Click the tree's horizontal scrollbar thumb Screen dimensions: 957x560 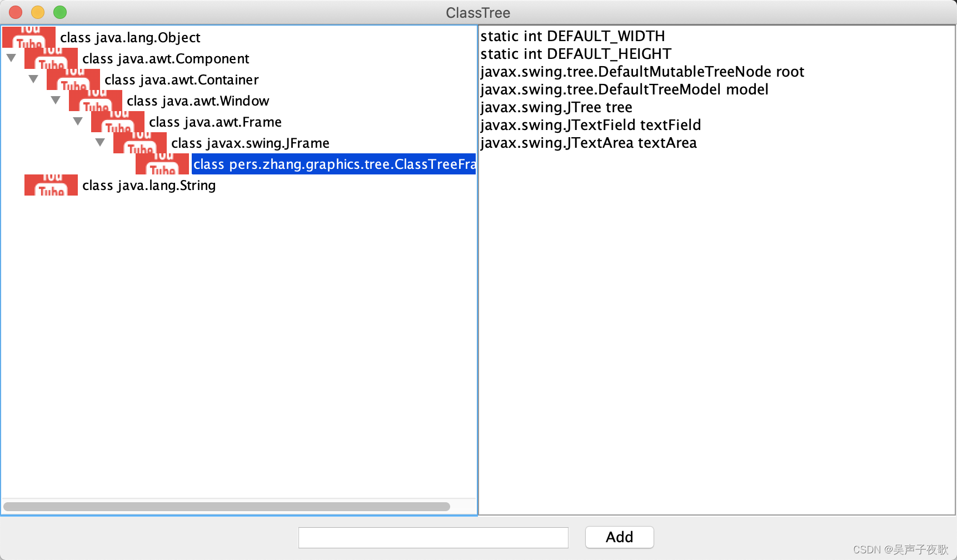227,507
